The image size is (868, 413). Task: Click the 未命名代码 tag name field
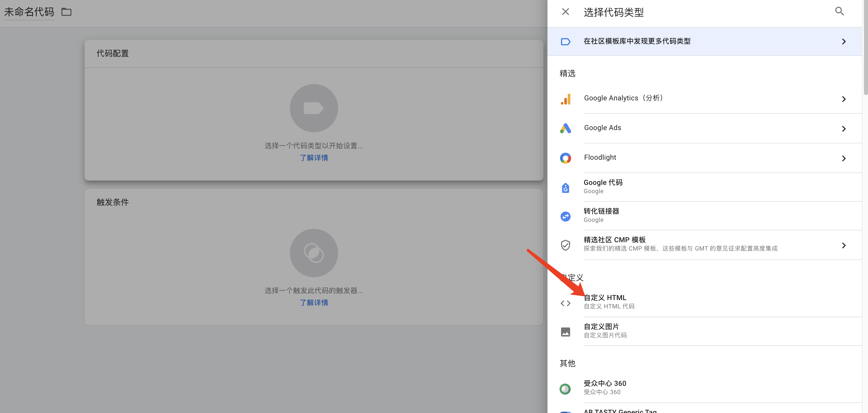click(29, 12)
